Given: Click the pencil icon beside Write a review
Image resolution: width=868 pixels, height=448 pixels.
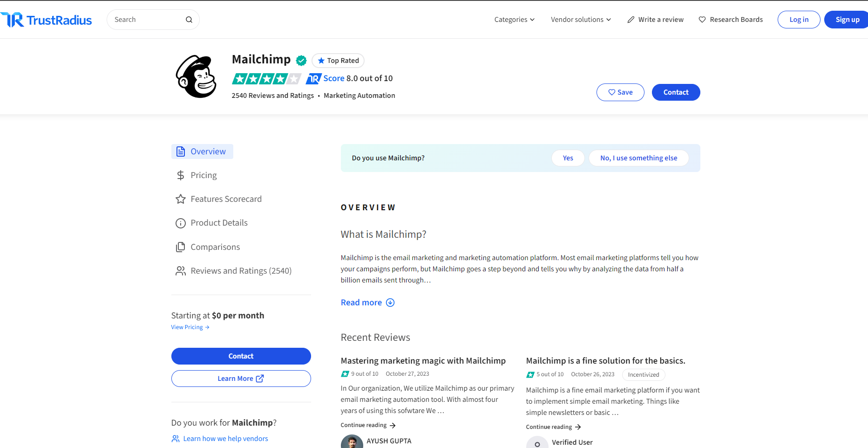Looking at the screenshot, I should click(631, 20).
